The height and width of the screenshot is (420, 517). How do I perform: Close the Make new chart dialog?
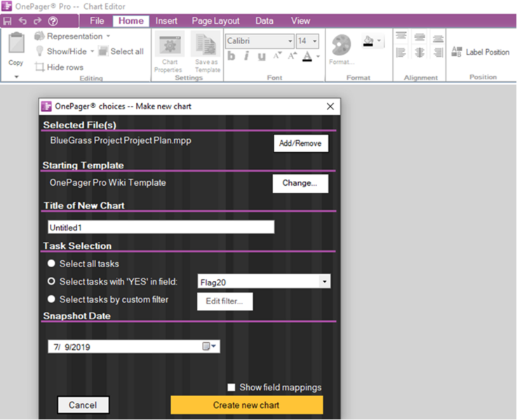coord(330,106)
